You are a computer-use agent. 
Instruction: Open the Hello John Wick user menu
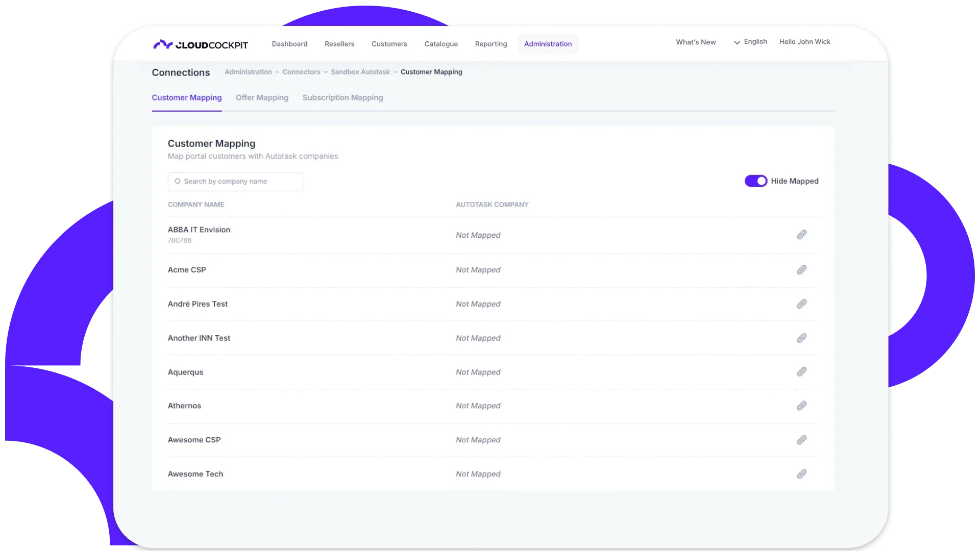[x=804, y=42]
